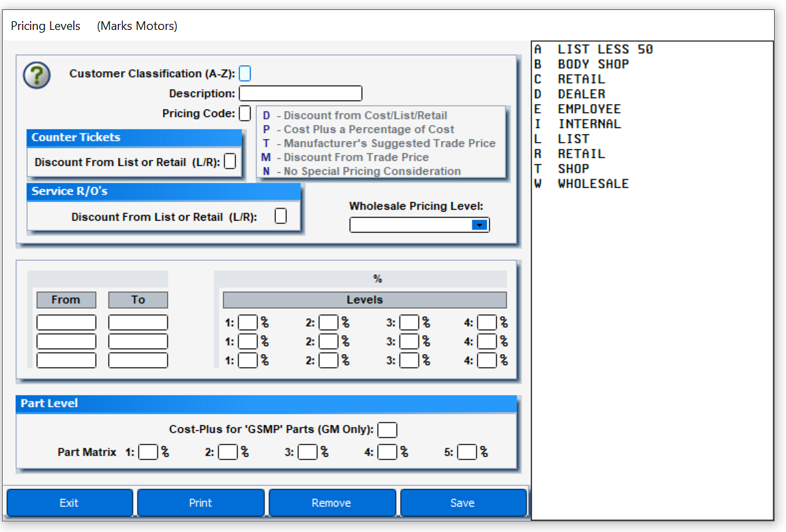
Task: Click the Pricing Code entry box
Action: [245, 113]
